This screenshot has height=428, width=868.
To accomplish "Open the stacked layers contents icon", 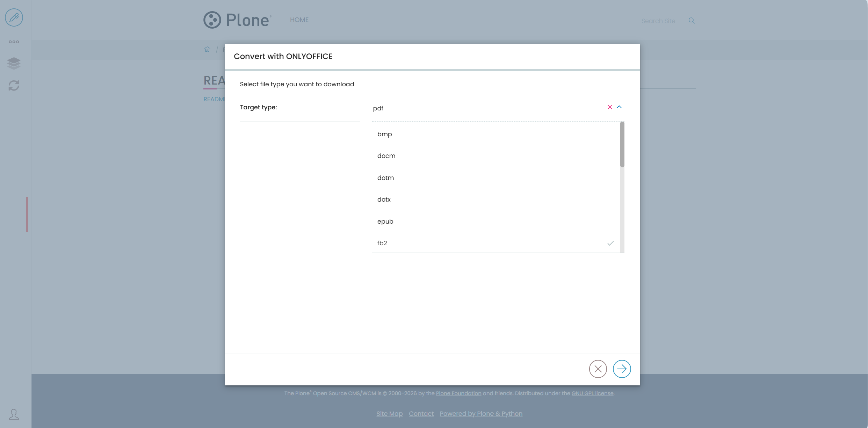I will 14,63.
